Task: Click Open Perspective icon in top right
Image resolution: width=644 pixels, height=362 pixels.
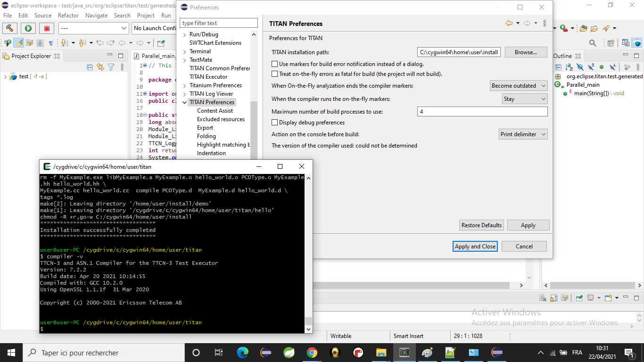Action: pyautogui.click(x=611, y=43)
